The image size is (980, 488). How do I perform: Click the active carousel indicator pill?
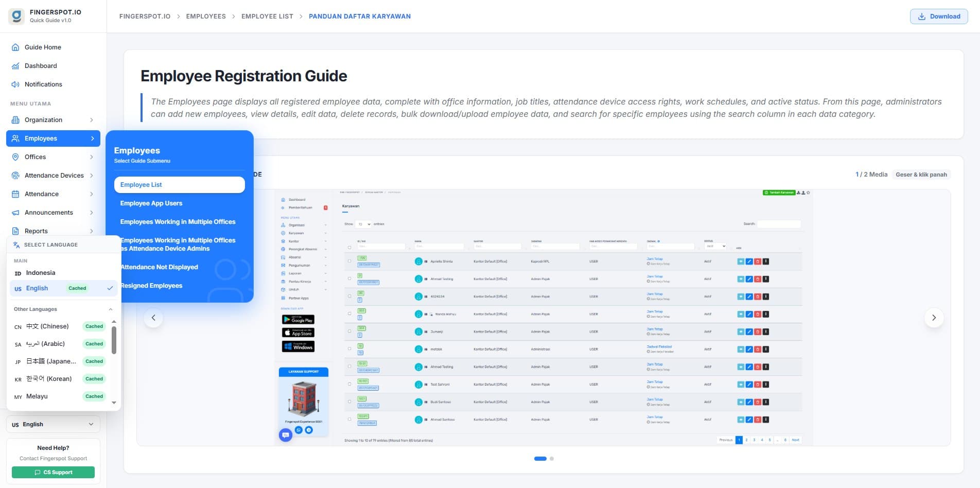point(540,459)
